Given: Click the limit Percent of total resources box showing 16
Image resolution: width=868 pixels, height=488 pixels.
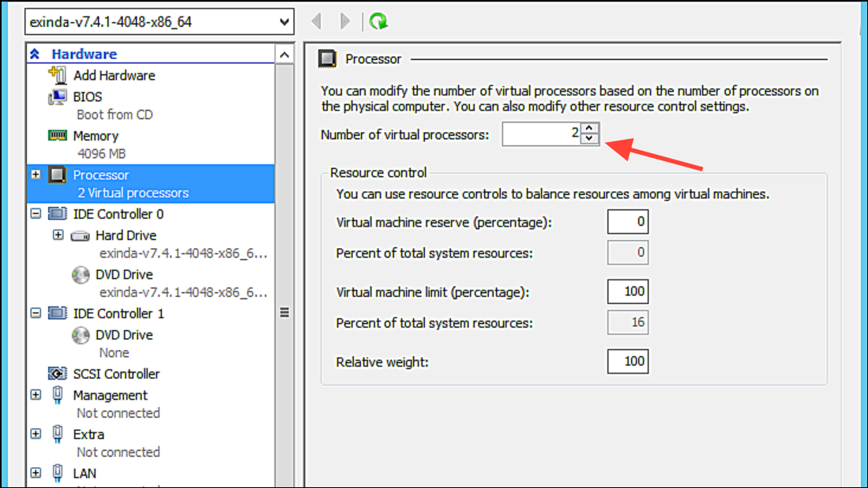Looking at the screenshot, I should tap(628, 322).
